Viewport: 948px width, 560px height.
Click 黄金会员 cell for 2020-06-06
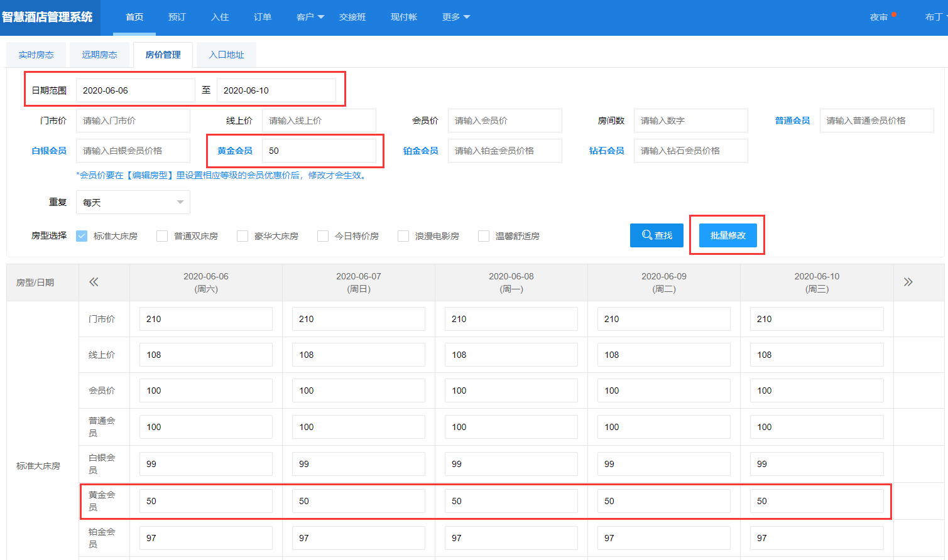206,501
